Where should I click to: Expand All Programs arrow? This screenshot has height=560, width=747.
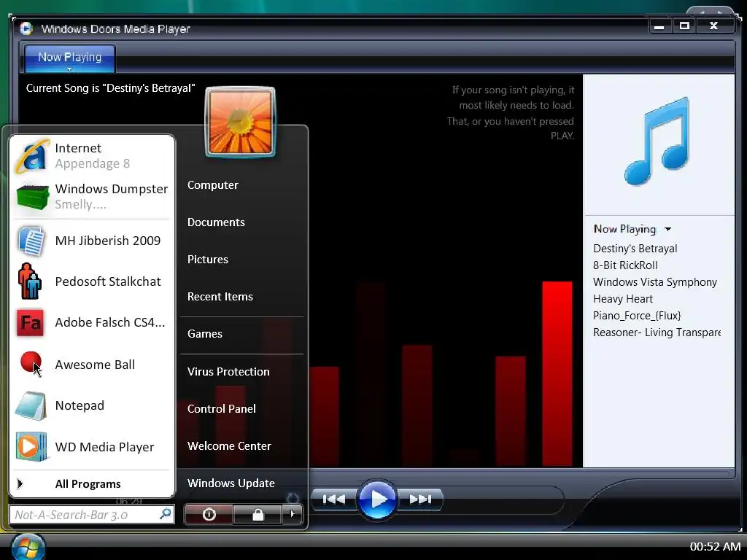coord(20,484)
